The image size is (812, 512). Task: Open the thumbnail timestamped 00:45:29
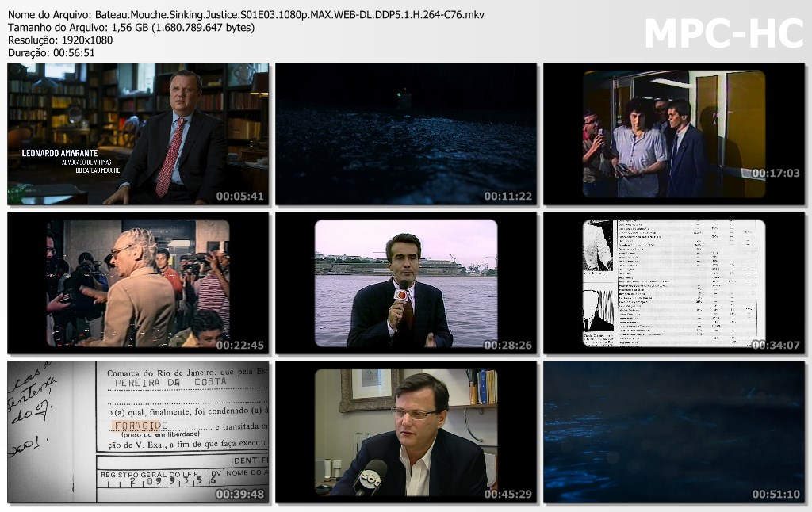[x=406, y=432]
